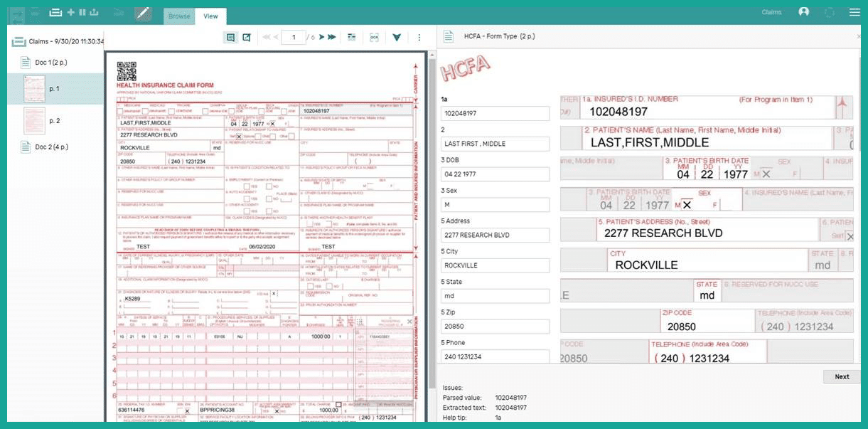Image resolution: width=868 pixels, height=429 pixels.
Task: Open the dark arrow filter dropdown in the viewer toolbar
Action: point(397,36)
